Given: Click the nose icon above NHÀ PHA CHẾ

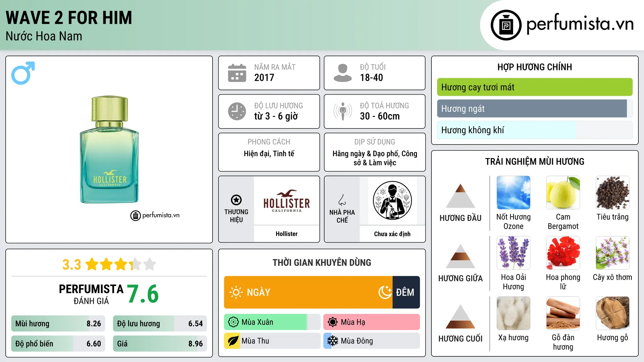Looking at the screenshot, I should [x=342, y=200].
